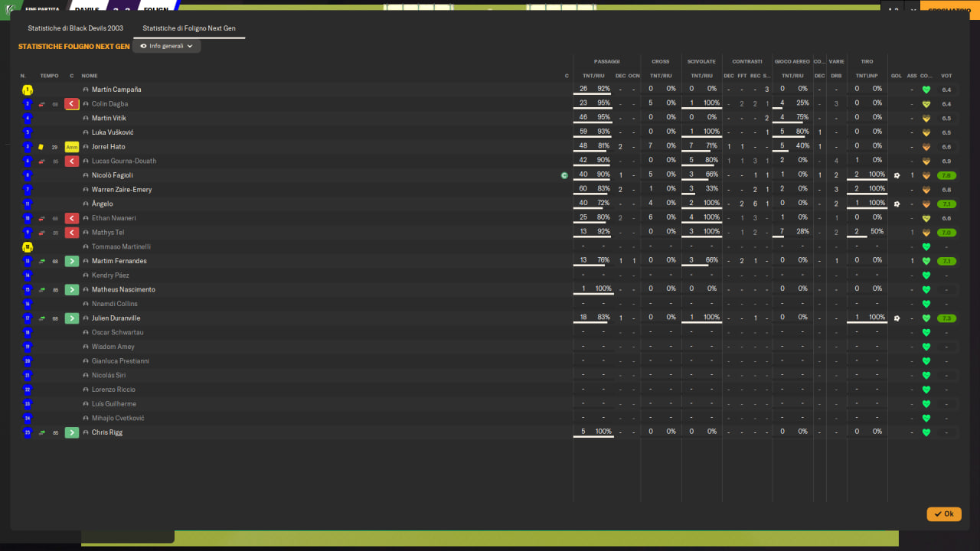980x551 pixels.
Task: Sort by the ASS column header
Action: (x=912, y=76)
